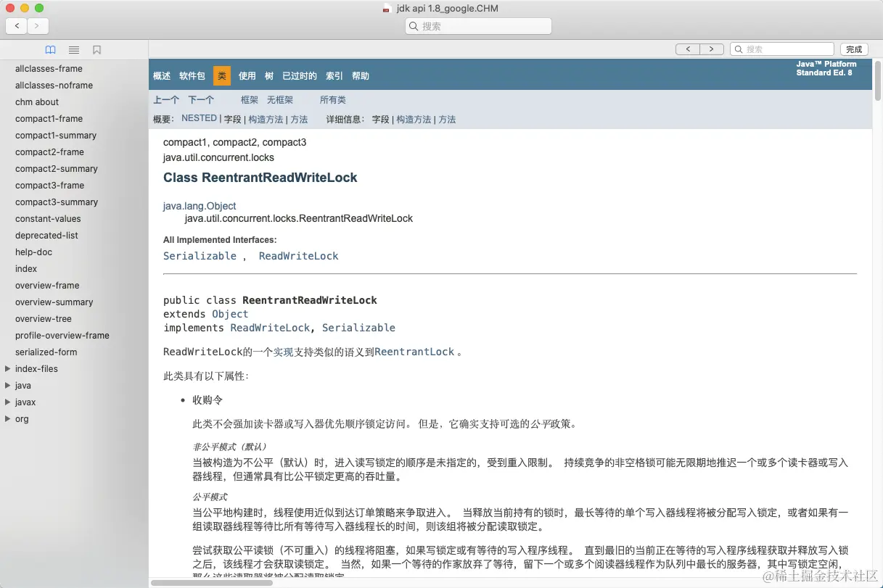Select compact1-summary in the sidebar
Viewport: 883px width, 588px height.
pyautogui.click(x=56, y=136)
